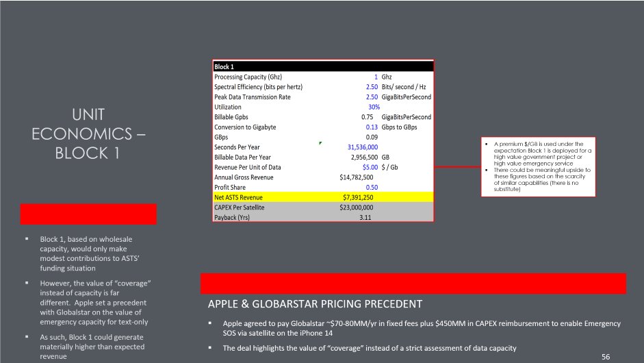Click bullet 'Block 1, based on wholesale capacity'

click(90, 253)
